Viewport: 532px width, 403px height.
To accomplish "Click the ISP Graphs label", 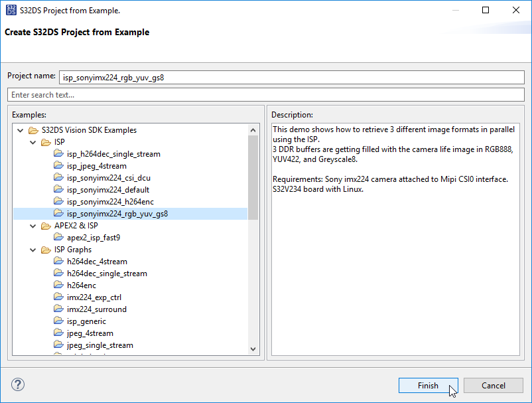I will click(x=73, y=250).
